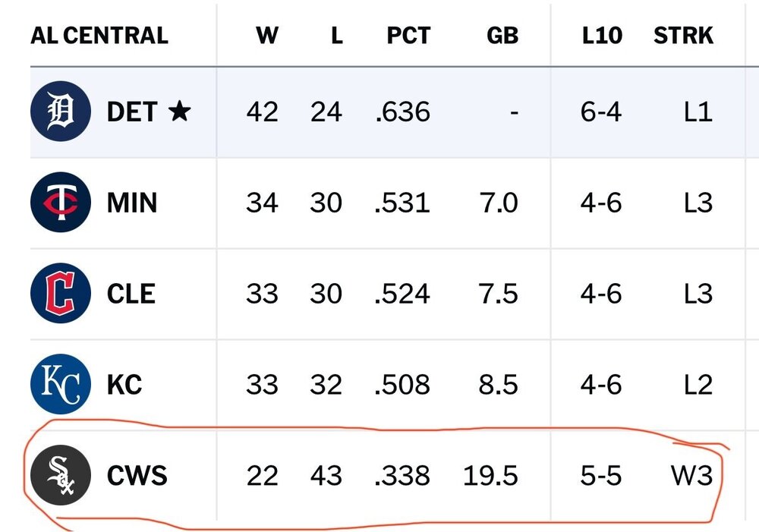Click the Minnesota Twins logo icon

(x=60, y=203)
